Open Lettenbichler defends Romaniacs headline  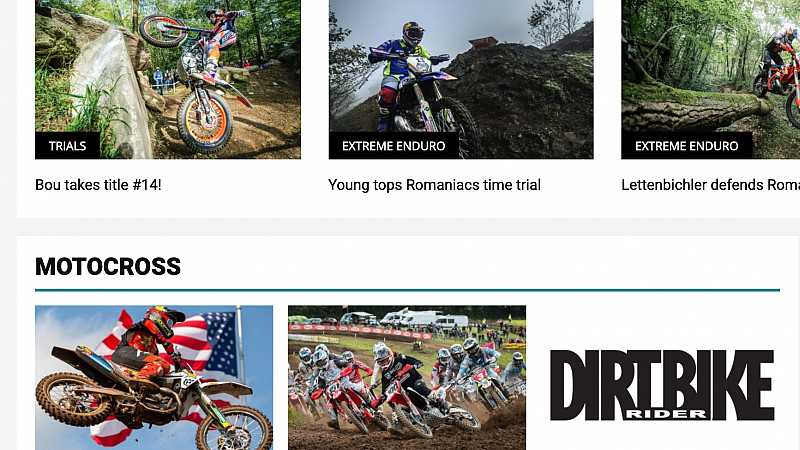pyautogui.click(x=710, y=185)
